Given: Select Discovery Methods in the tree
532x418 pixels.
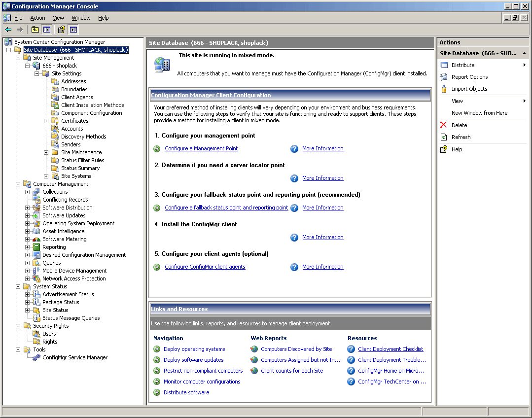Looking at the screenshot, I should point(83,137).
